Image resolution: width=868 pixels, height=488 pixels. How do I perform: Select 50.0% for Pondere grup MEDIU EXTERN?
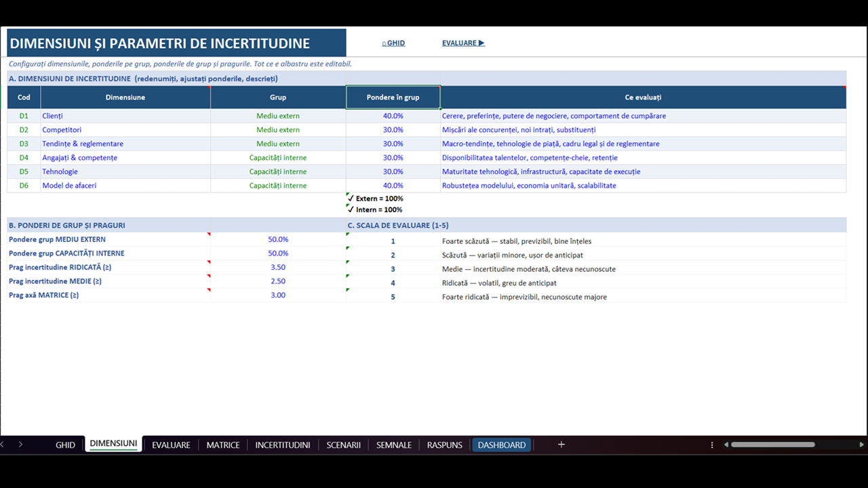coord(278,239)
